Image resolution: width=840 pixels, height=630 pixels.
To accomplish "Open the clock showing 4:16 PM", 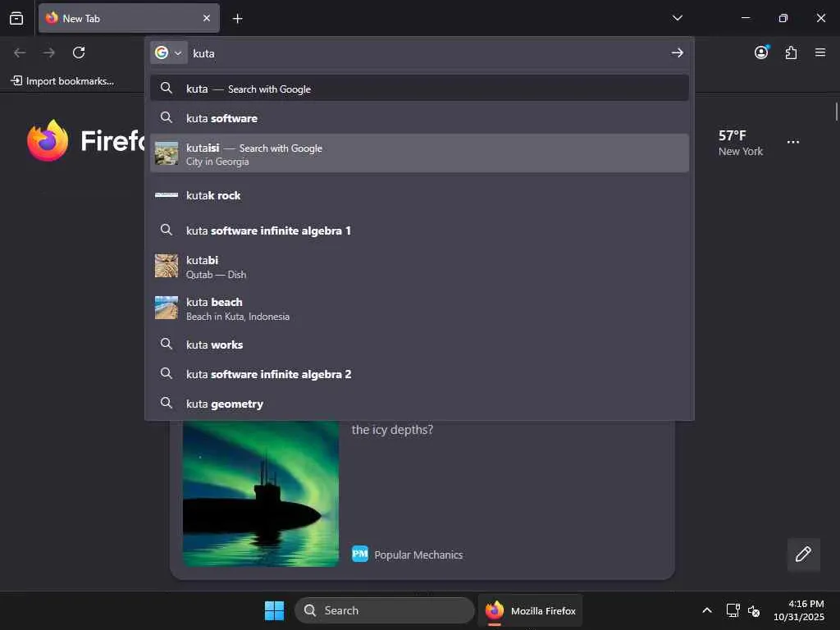I will [799, 610].
